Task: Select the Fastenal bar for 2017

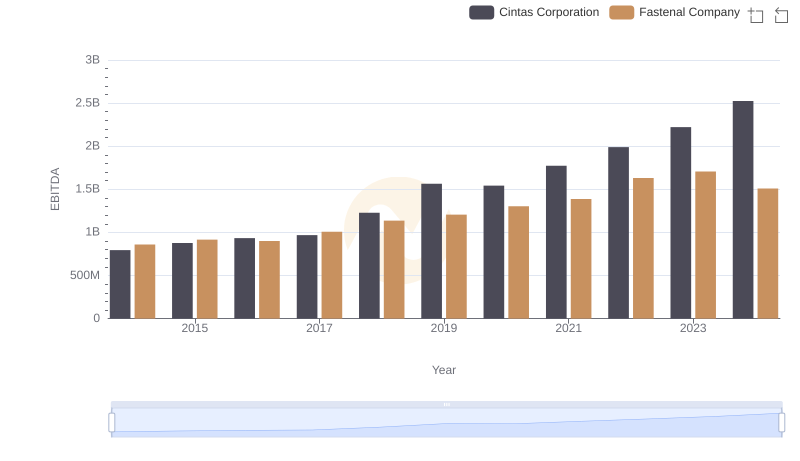Action: (x=332, y=275)
